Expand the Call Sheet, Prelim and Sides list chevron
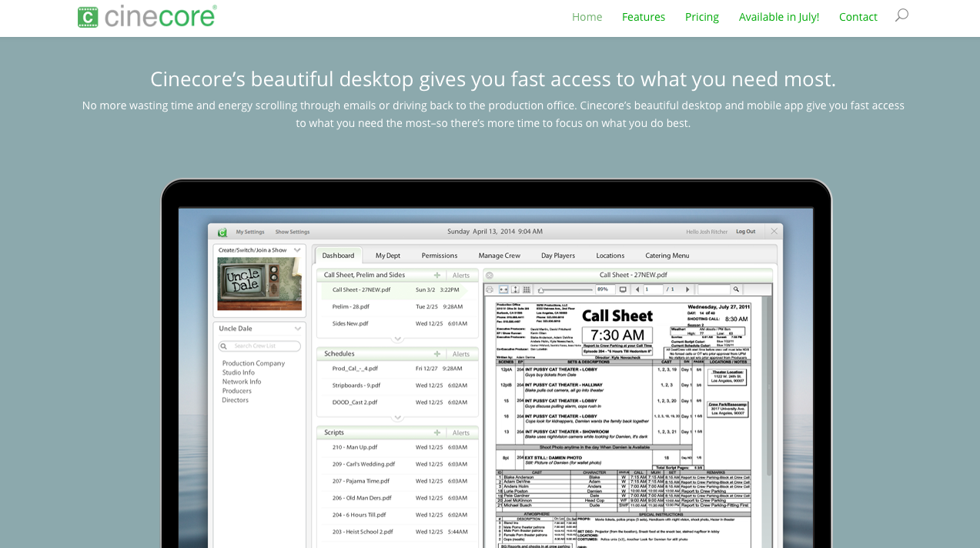The image size is (980, 548). [x=397, y=338]
